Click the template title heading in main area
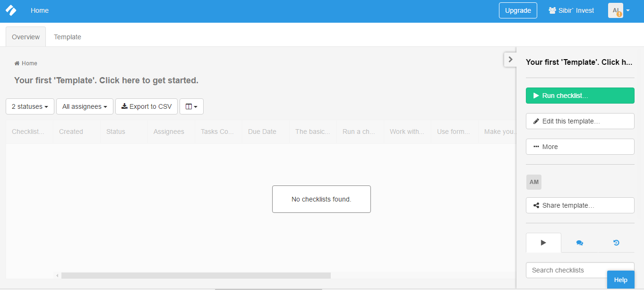 (x=106, y=80)
